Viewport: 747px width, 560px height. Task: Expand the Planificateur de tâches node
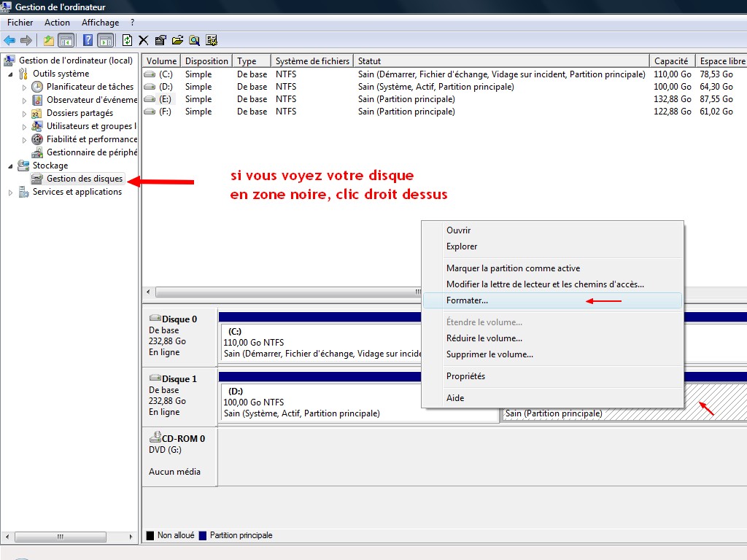[x=24, y=87]
